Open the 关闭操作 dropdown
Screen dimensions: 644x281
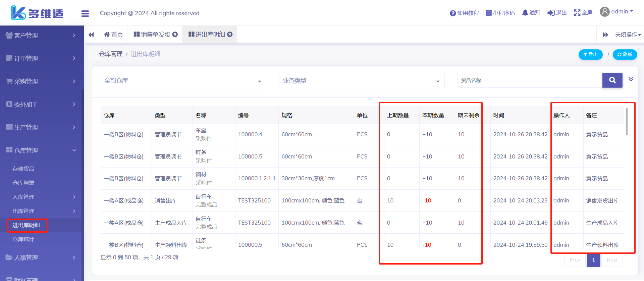(x=628, y=35)
